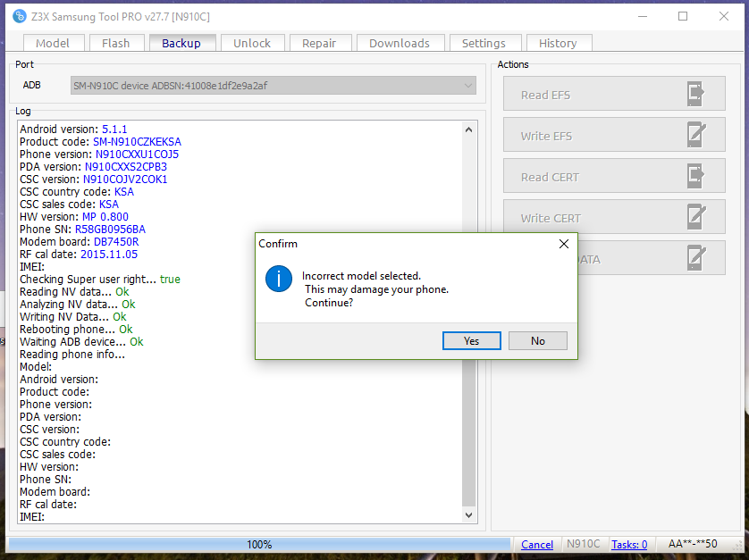Open the Downloads tab
The image size is (749, 560).
400,43
